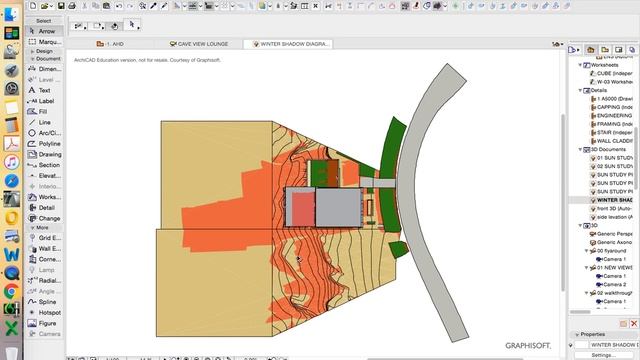The image size is (640, 360).
Task: Collapse the 3D Documents tree node
Action: click(x=580, y=149)
